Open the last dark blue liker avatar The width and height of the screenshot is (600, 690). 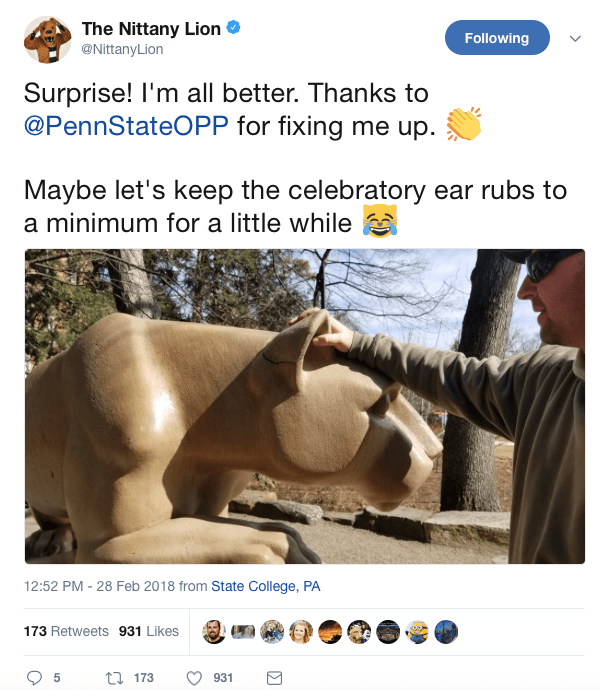tap(447, 631)
